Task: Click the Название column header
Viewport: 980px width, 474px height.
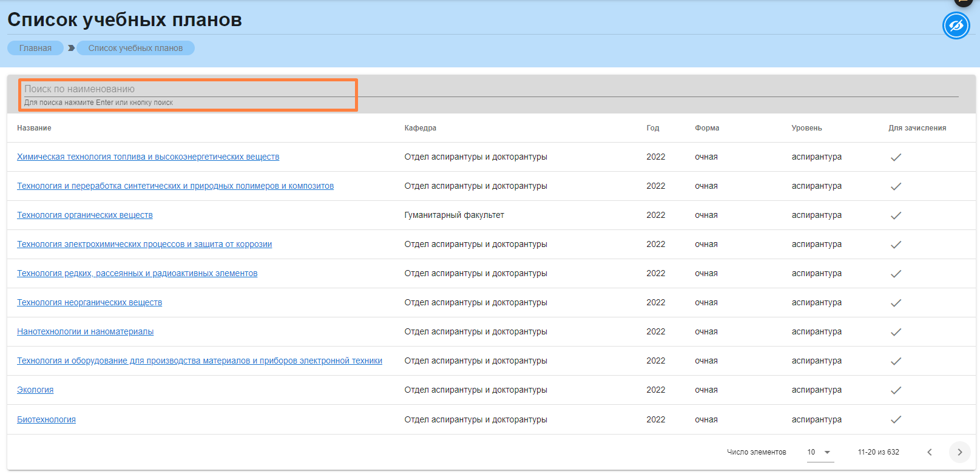Action: [x=34, y=128]
